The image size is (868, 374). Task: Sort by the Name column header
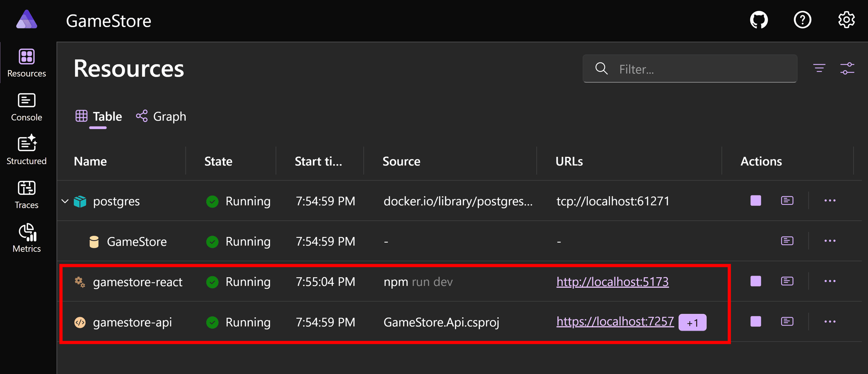pos(90,161)
